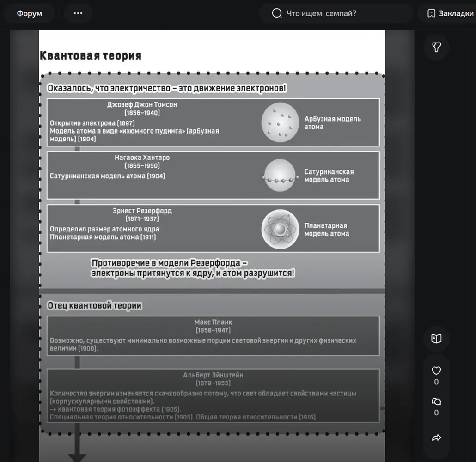476x462 pixels.
Task: Open the Форум section
Action: (x=30, y=13)
